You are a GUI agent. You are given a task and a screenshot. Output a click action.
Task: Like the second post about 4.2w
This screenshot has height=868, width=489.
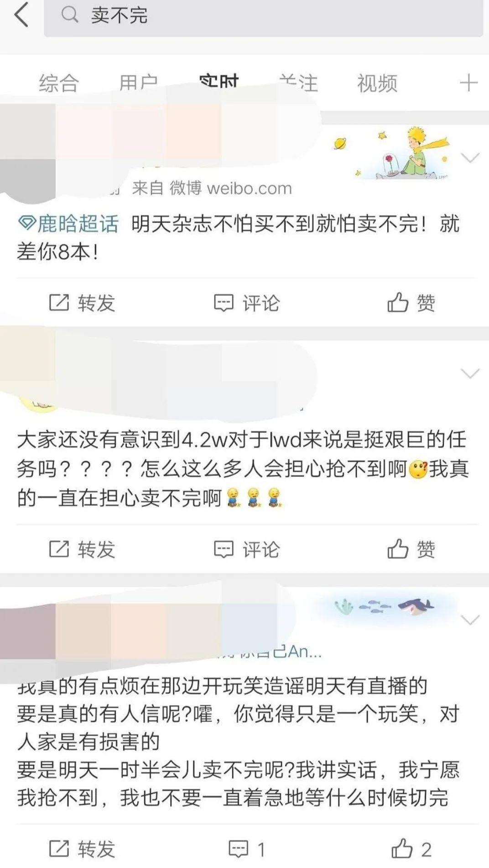click(x=411, y=548)
